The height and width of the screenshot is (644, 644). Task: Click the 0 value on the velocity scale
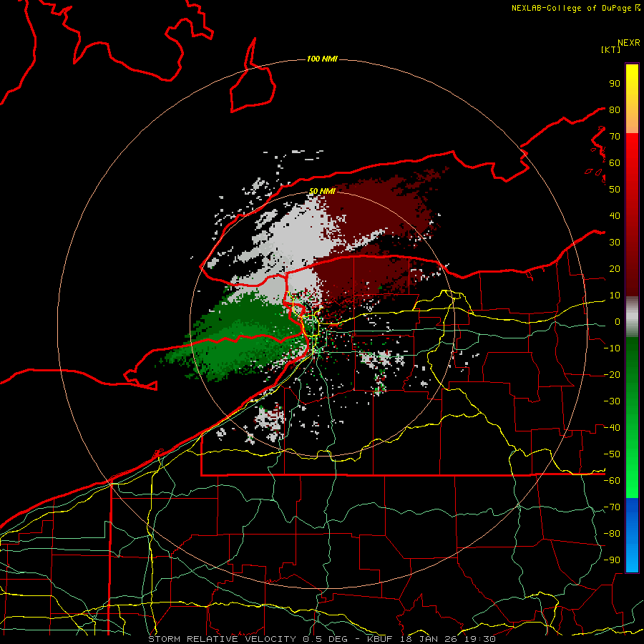click(x=618, y=321)
